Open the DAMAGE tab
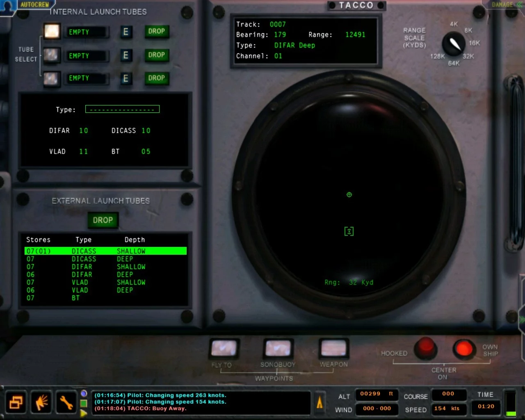 502,5
